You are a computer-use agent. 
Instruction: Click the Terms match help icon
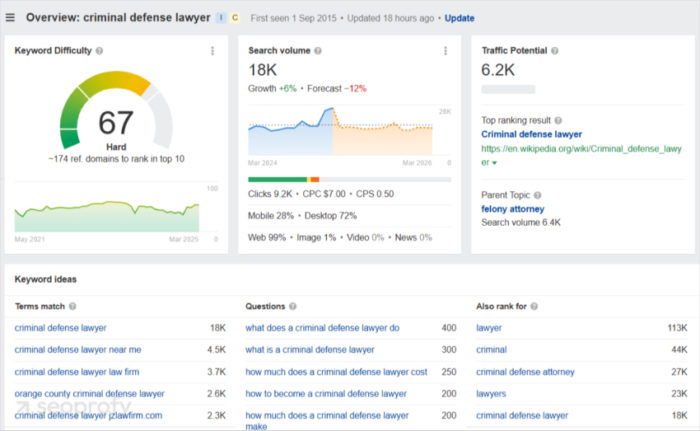pyautogui.click(x=72, y=306)
